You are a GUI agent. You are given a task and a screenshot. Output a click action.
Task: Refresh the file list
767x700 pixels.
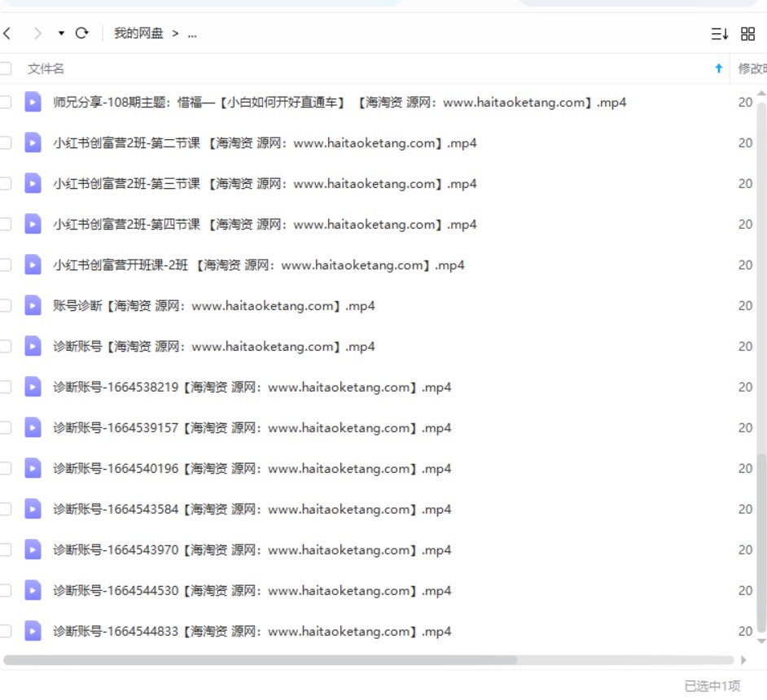[81, 33]
